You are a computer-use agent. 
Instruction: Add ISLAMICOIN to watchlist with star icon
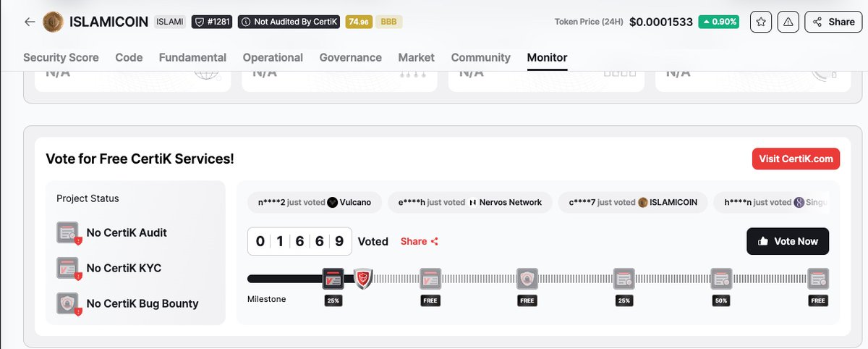[x=760, y=22]
